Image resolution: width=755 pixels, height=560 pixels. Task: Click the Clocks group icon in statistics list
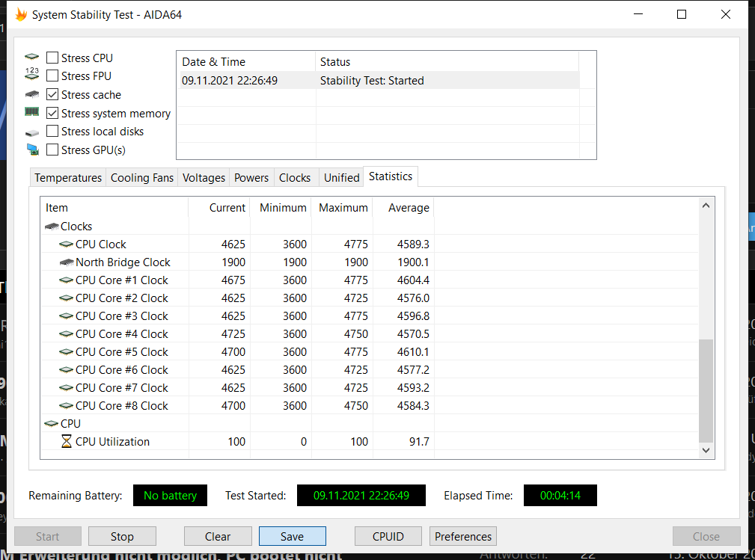52,226
